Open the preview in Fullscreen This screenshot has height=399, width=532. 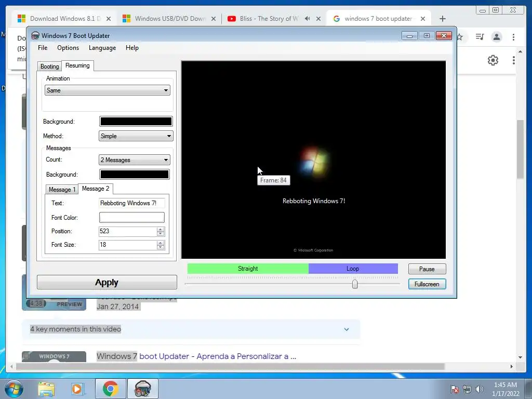(427, 284)
